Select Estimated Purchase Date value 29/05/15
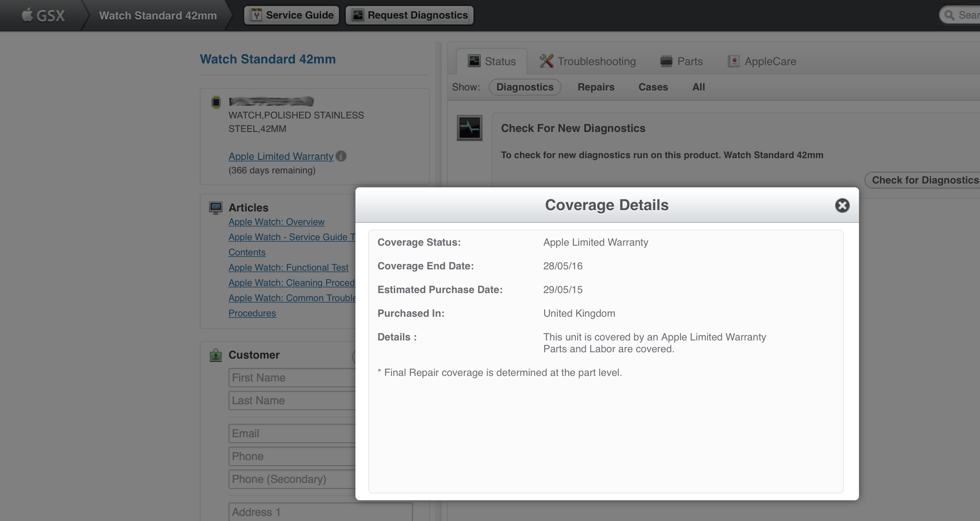Viewport: 980px width, 521px height. [563, 290]
